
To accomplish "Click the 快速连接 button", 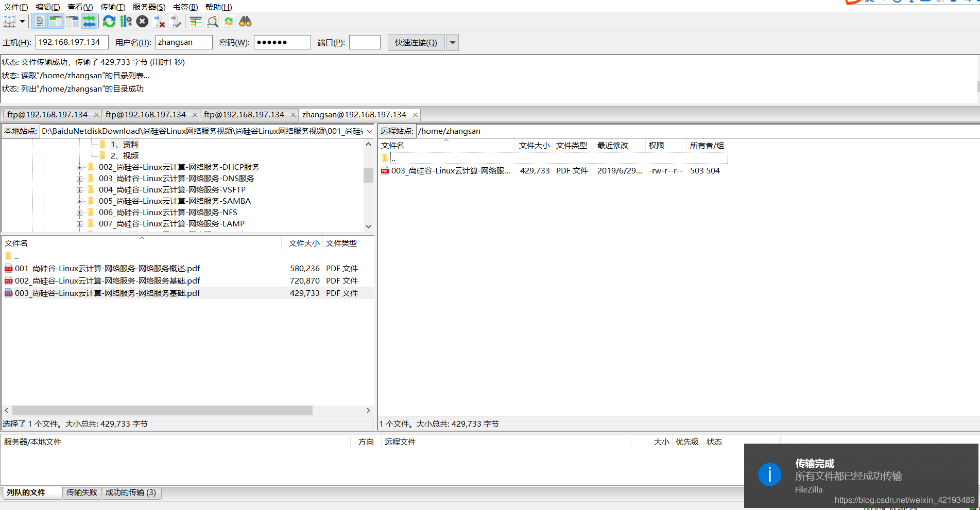I will [416, 42].
